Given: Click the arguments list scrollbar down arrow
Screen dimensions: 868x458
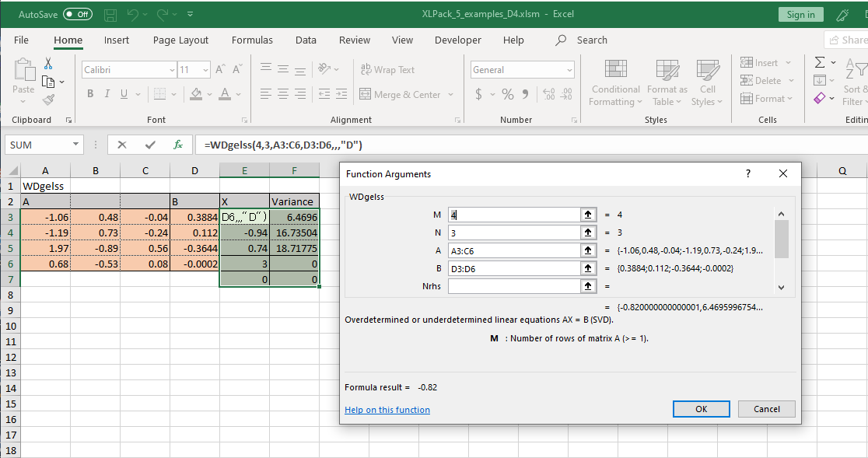Looking at the screenshot, I should pos(781,287).
